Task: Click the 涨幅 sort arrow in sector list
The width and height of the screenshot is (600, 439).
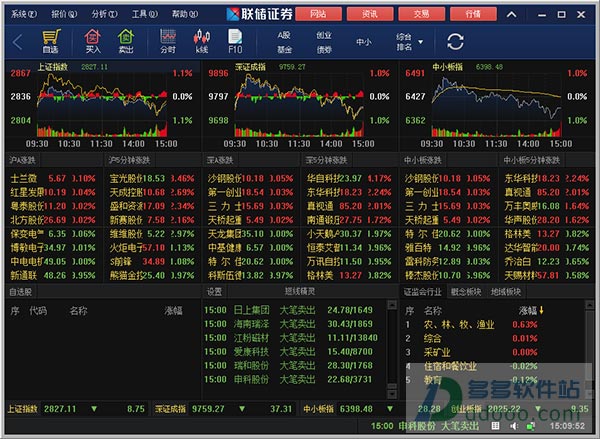Action: 541,310
